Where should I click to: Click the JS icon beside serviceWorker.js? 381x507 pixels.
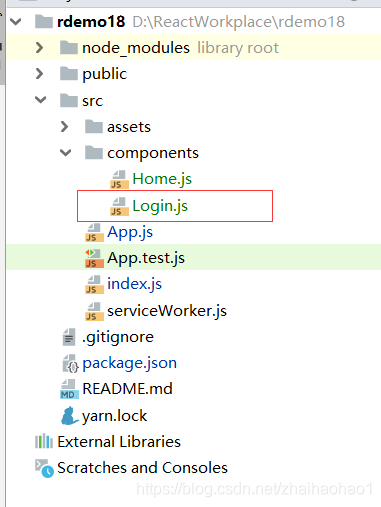tap(94, 311)
